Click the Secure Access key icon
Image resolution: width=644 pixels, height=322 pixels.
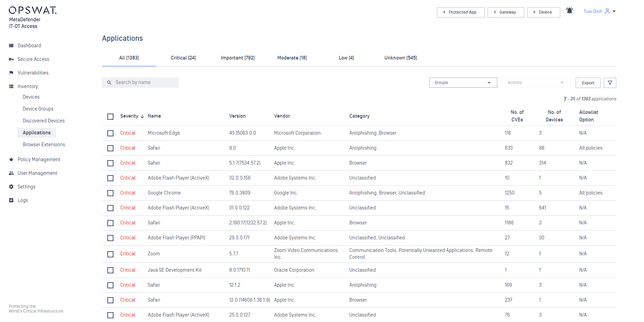(x=11, y=59)
